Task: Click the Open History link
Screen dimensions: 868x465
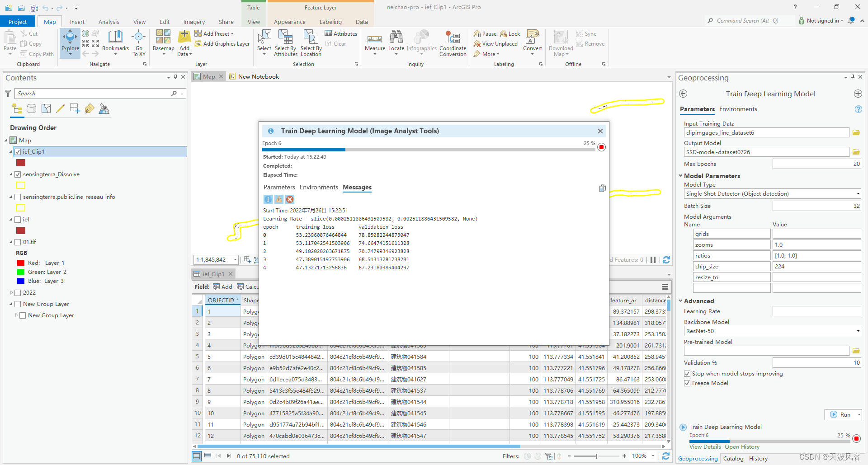Action: click(742, 447)
